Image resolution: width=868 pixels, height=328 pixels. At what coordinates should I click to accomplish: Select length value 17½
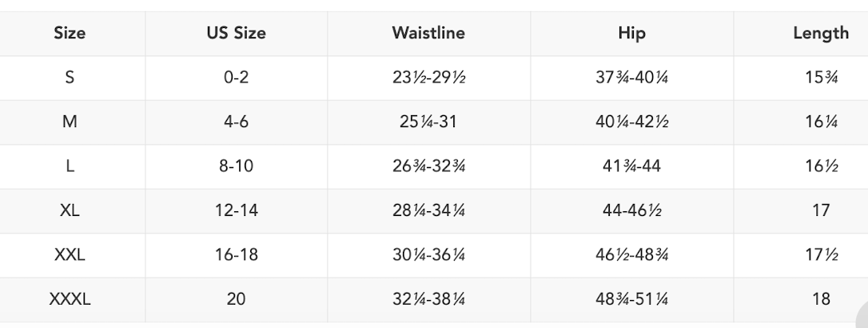click(x=821, y=256)
